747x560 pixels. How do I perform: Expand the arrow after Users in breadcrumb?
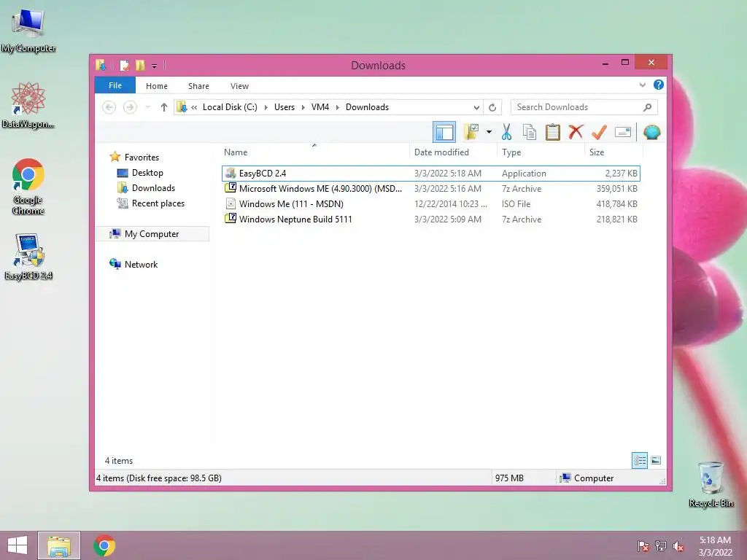pyautogui.click(x=303, y=107)
